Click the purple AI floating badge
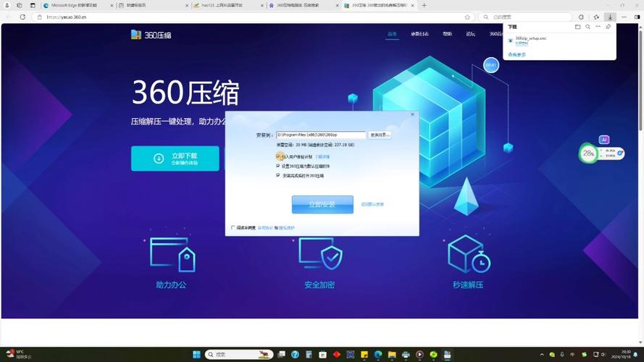 click(x=603, y=140)
